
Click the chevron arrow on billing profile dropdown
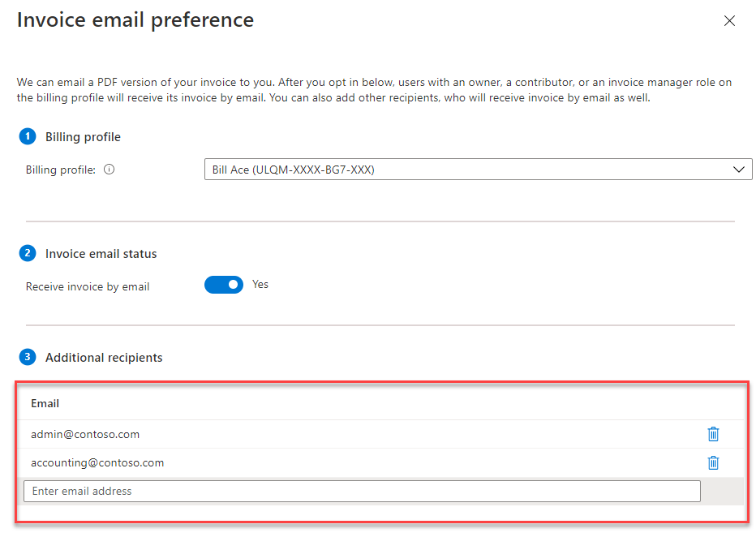click(x=738, y=170)
